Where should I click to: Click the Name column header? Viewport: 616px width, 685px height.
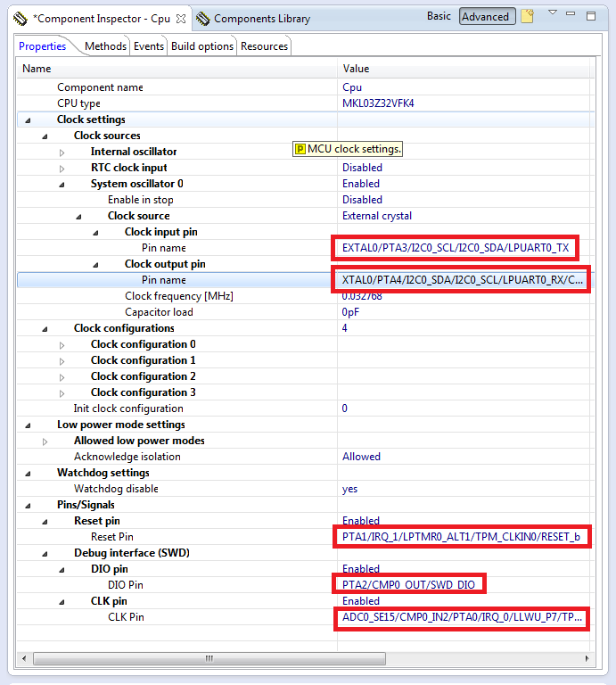coord(177,69)
